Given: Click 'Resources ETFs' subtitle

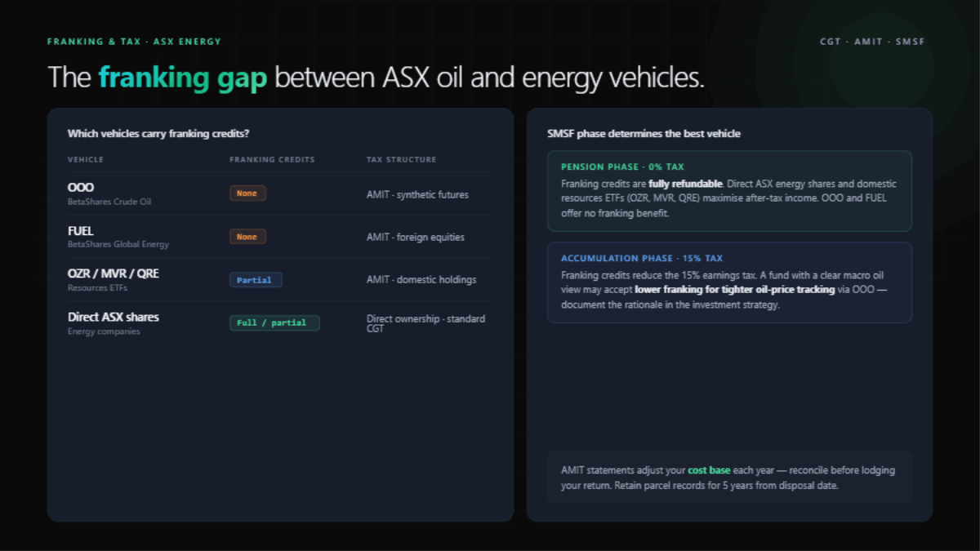Looking at the screenshot, I should 98,288.
